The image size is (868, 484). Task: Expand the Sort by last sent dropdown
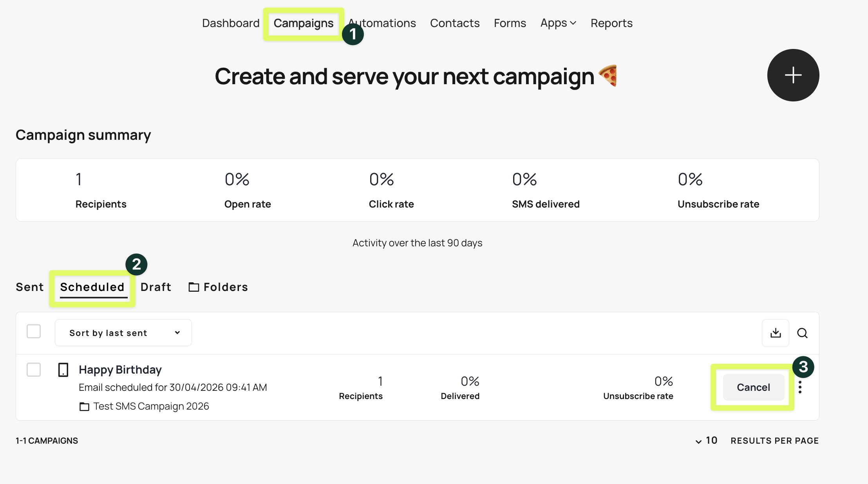tap(123, 333)
